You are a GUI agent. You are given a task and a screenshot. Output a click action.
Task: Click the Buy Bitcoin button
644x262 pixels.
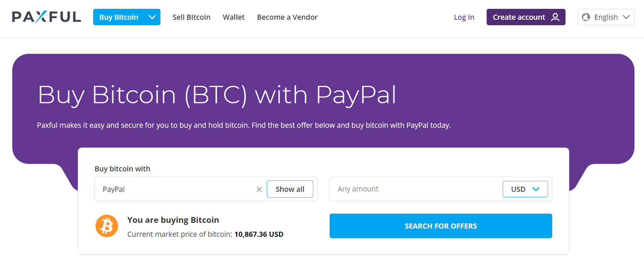click(x=119, y=17)
